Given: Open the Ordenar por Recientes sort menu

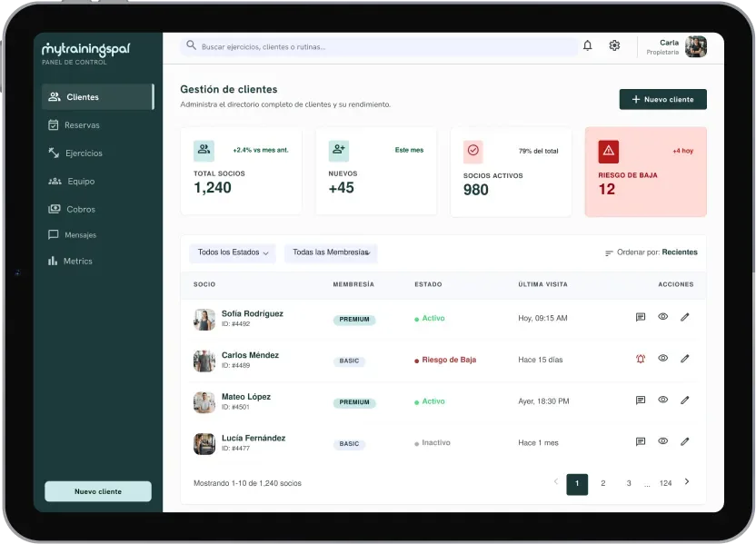Looking at the screenshot, I should [x=651, y=252].
